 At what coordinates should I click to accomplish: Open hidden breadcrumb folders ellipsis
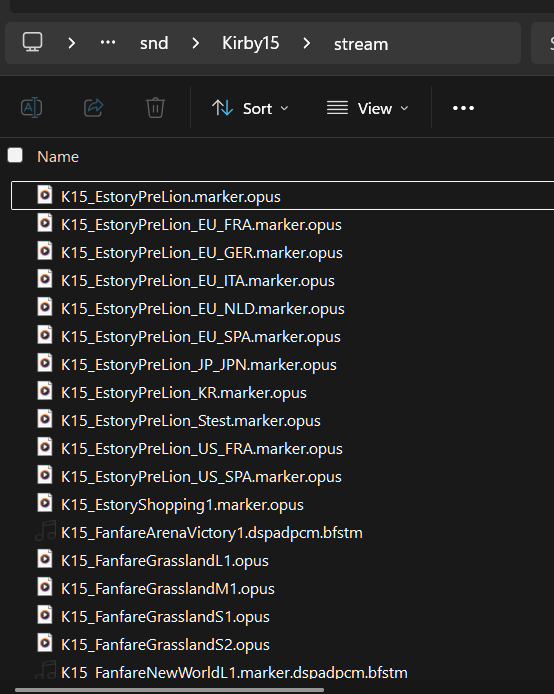click(108, 42)
